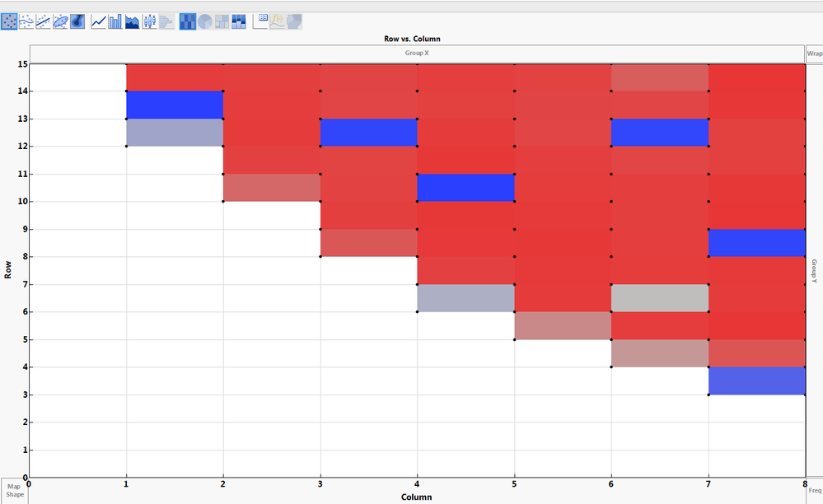This screenshot has width=823, height=504.
Task: Choose the Contour element icon
Action: coord(77,21)
